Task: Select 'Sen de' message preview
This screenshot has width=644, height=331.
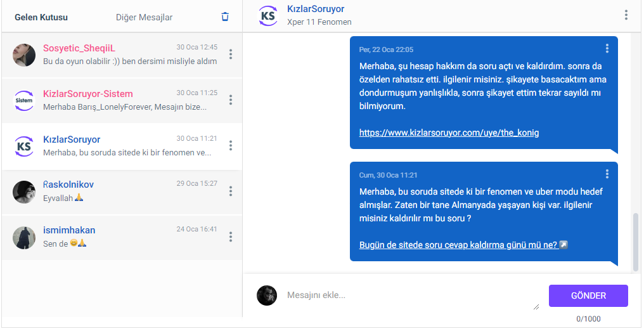Action: coord(65,243)
